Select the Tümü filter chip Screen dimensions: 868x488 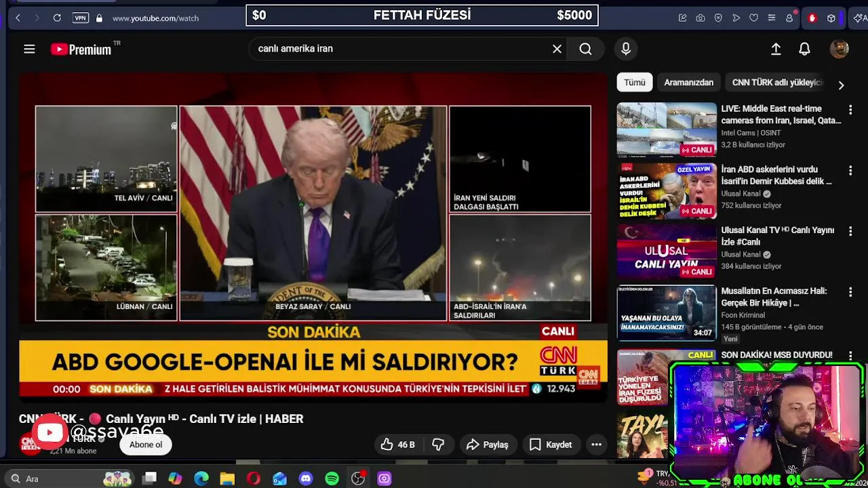635,82
